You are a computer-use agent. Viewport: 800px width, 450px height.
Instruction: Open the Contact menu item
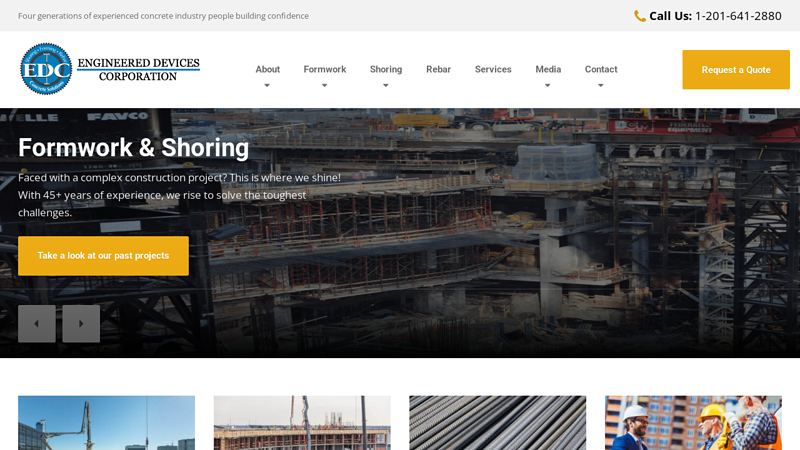[601, 69]
